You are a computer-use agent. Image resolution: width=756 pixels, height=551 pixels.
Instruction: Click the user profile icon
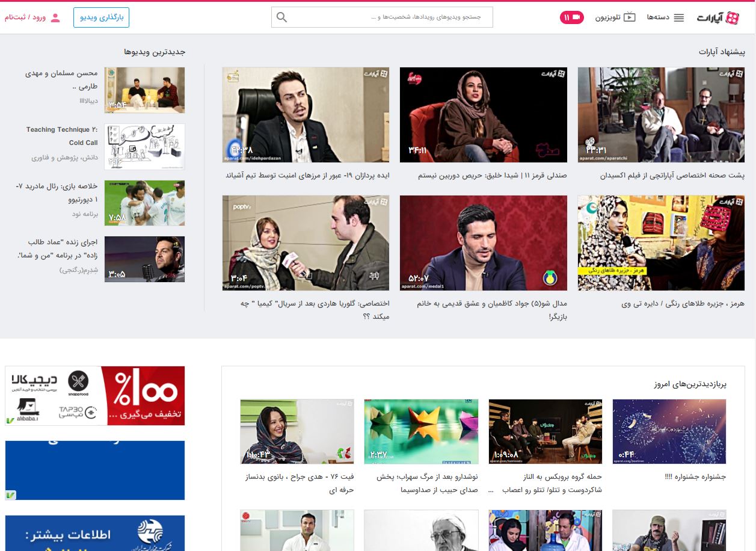(55, 17)
